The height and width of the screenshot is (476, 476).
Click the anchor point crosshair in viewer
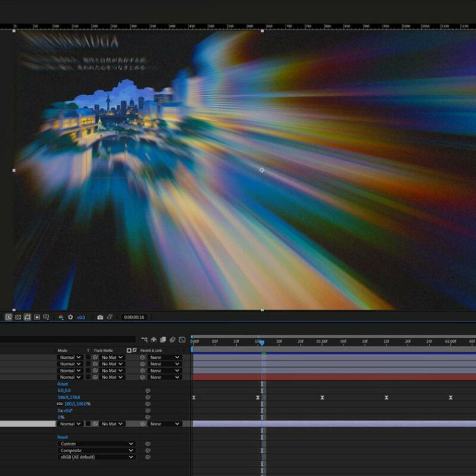[x=262, y=170]
